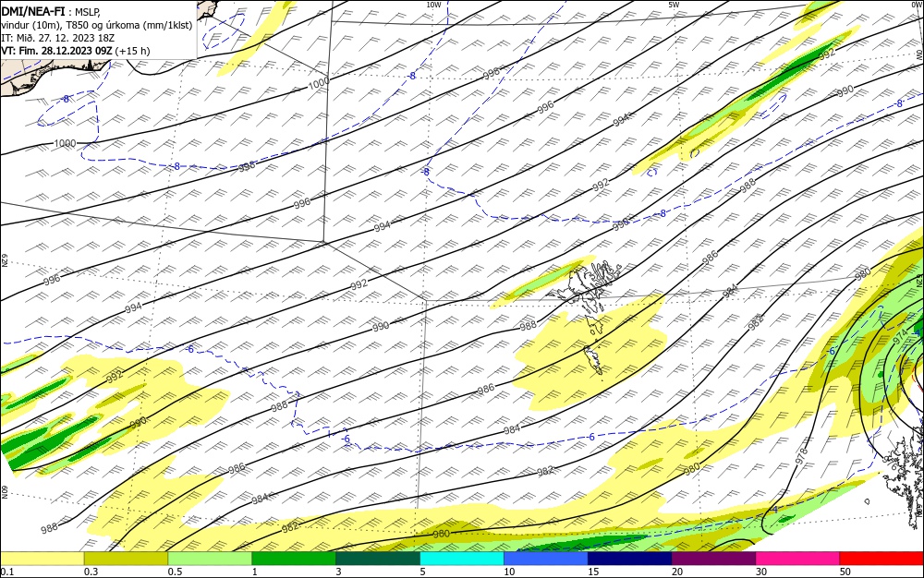This screenshot has height=578, width=924.
Task: Click the legend value '20'
Action: click(x=677, y=572)
